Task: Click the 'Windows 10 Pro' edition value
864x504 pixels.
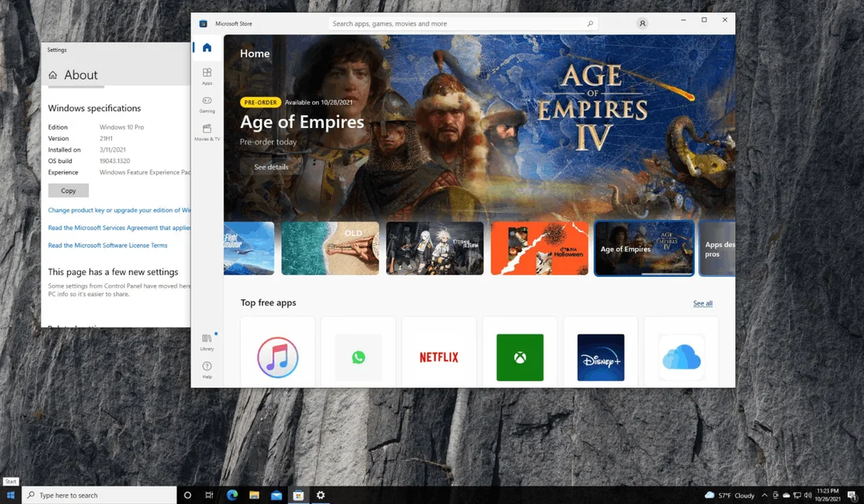Action: click(x=122, y=127)
